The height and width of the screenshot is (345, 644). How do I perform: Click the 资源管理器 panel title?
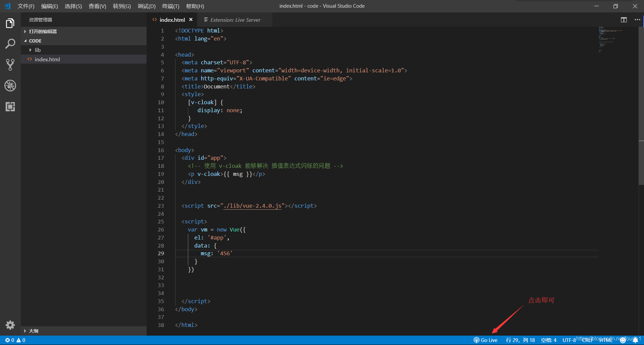40,20
